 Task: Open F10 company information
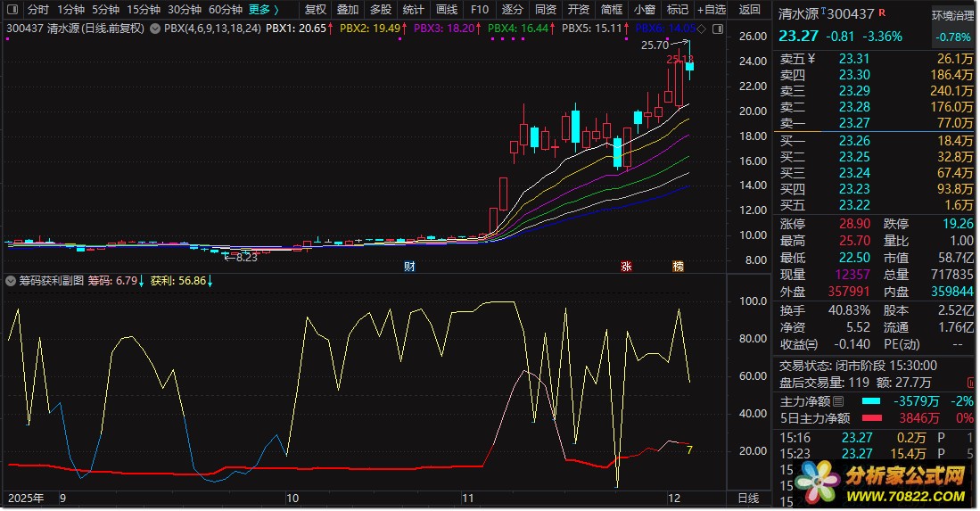click(480, 10)
